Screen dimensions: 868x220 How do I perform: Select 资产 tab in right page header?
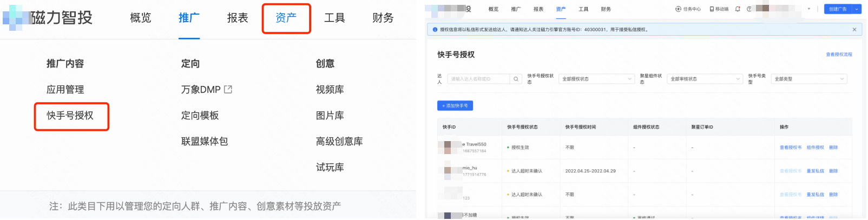click(561, 9)
